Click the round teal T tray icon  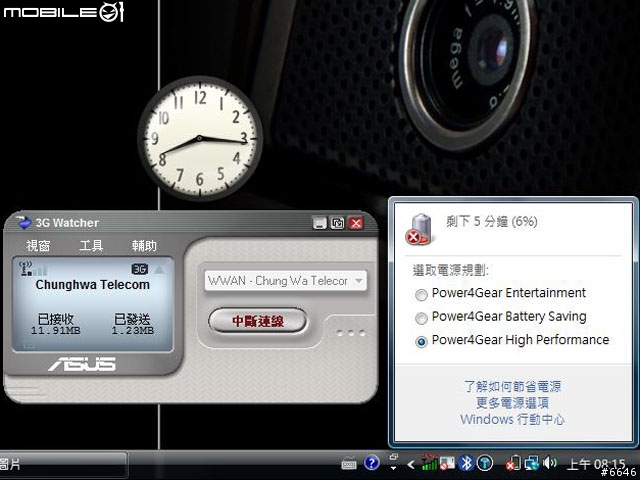485,463
